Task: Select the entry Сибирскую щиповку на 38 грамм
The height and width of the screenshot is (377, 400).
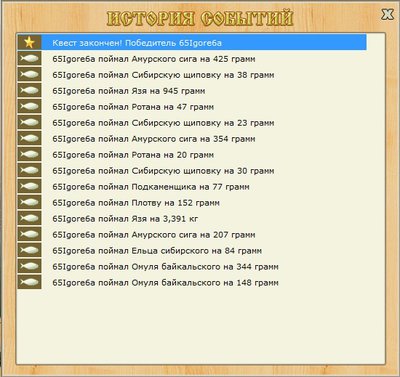Action: click(x=192, y=75)
